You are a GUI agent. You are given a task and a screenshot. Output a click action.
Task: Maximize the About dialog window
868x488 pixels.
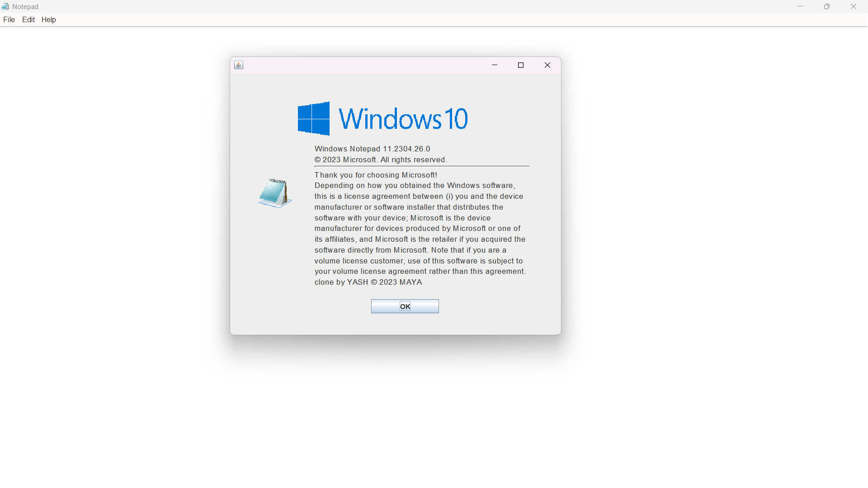click(521, 65)
